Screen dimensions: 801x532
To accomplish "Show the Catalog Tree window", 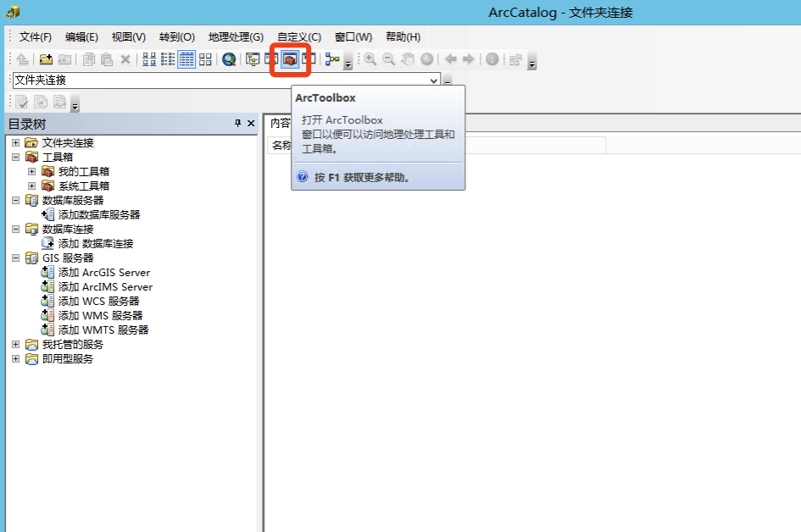I will pyautogui.click(x=253, y=59).
